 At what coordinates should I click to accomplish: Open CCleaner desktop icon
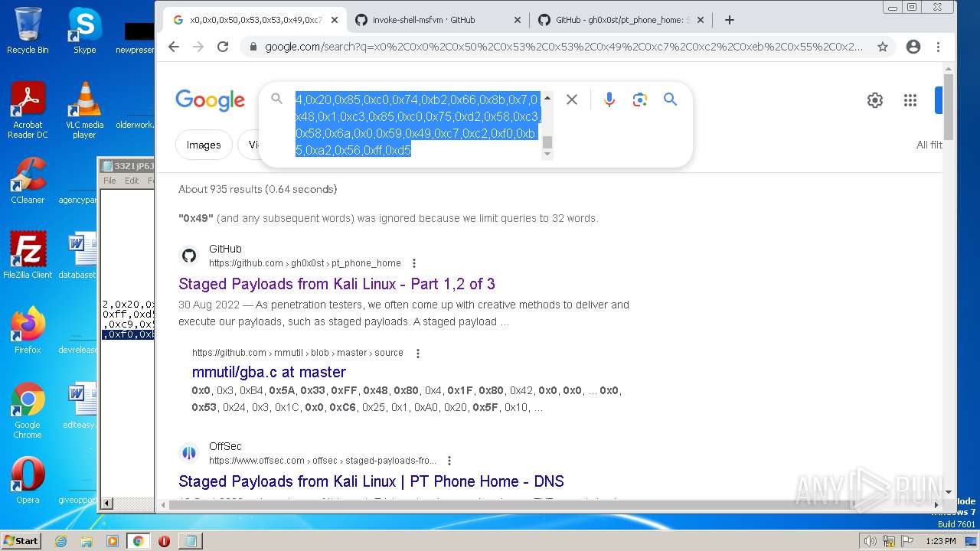(x=28, y=181)
